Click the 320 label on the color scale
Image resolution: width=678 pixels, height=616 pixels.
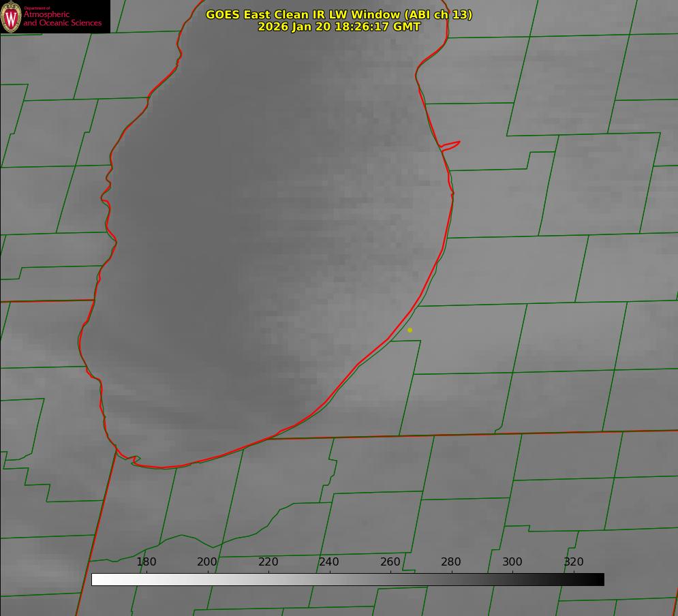pyautogui.click(x=574, y=562)
